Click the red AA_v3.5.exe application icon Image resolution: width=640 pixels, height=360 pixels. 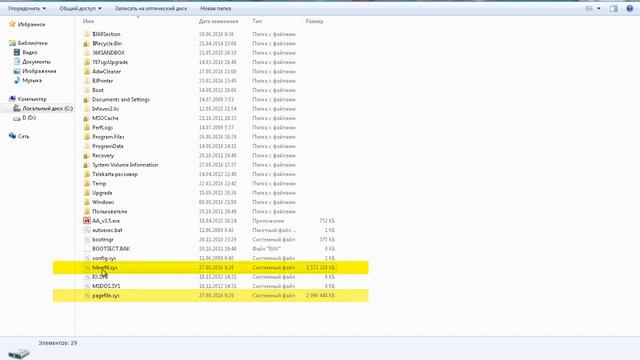click(87, 221)
